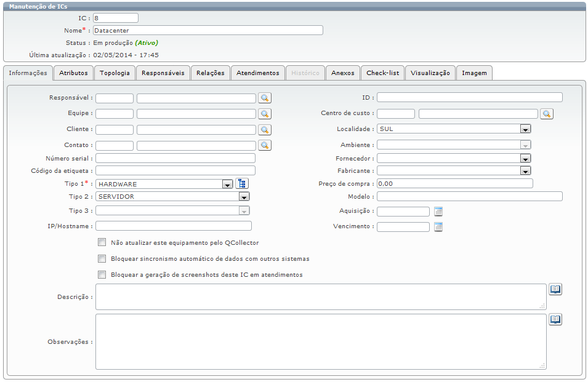Click the 'Manutenção de ICs' panel title

coord(38,6)
